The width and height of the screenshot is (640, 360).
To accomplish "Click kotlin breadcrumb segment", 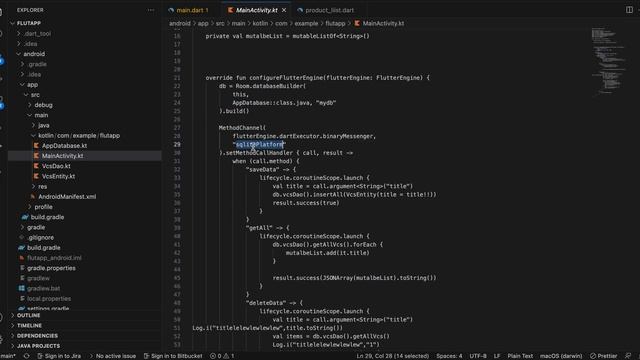I will (260, 24).
